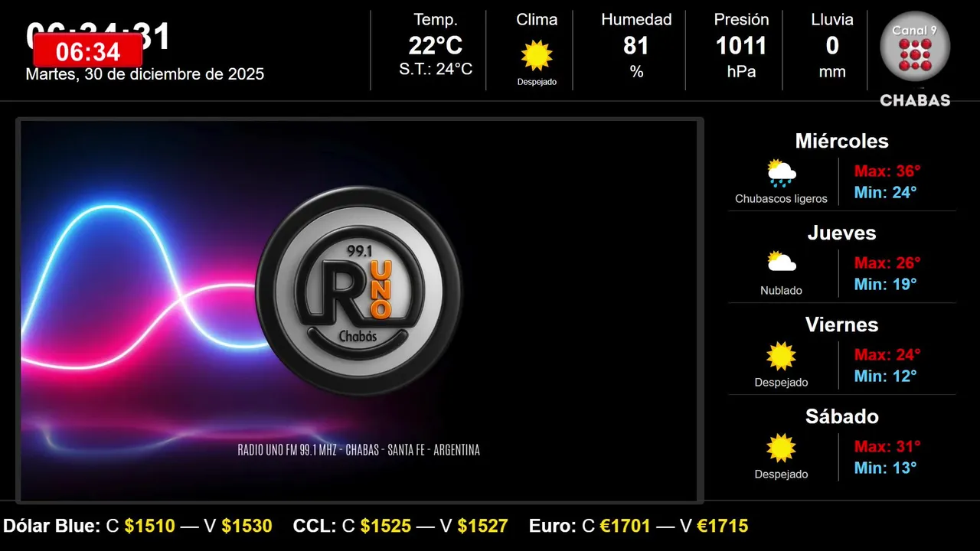Click Dólar Blue buy price $1510
The image size is (980, 551).
[x=150, y=526]
